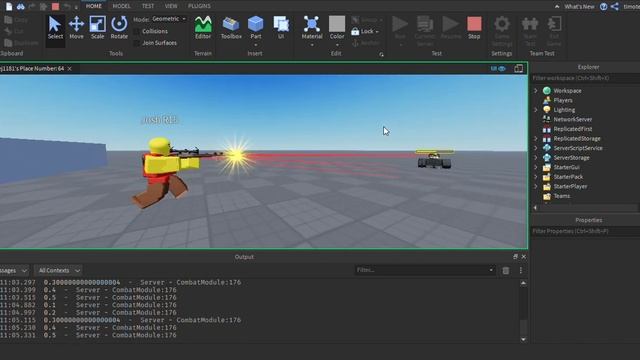Collapse the ribbon with the up caret

point(557,7)
